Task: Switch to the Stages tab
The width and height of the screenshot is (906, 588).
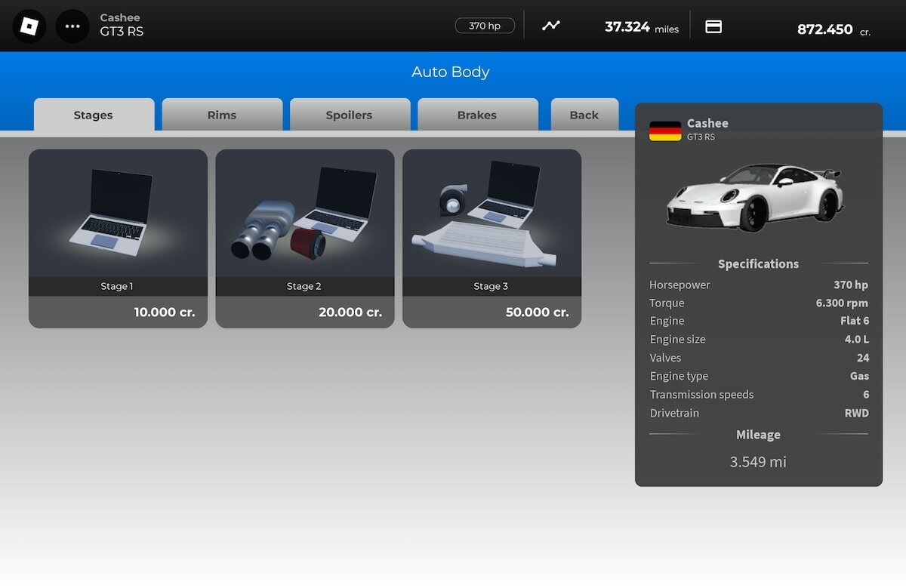Action: (94, 115)
